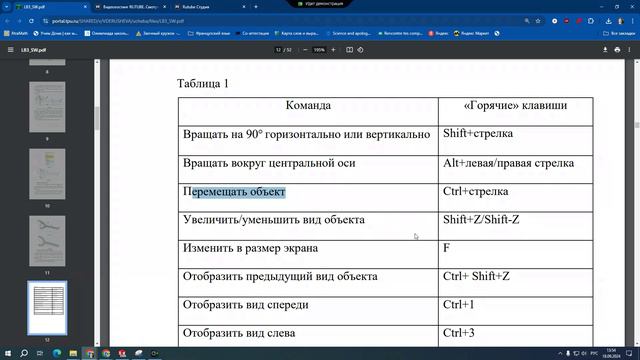Open the Все закладки folder
The width and height of the screenshot is (640, 360).
point(619,33)
